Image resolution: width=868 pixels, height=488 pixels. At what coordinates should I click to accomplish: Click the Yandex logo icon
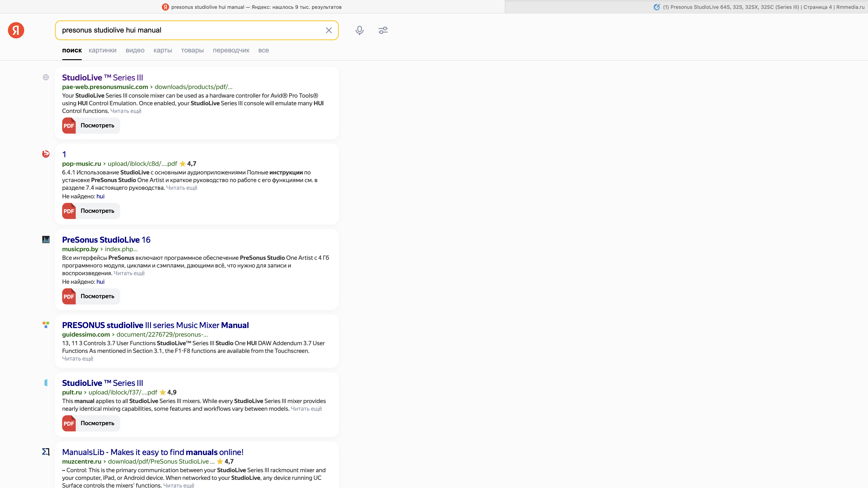point(16,30)
